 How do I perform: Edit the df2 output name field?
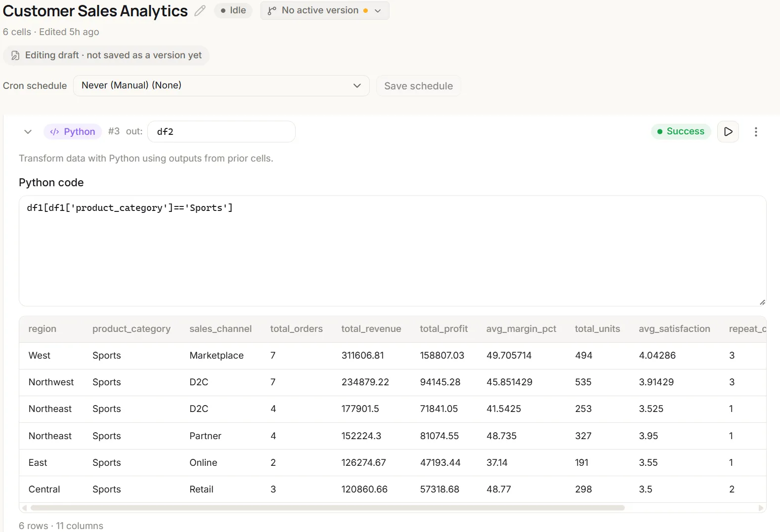point(221,132)
